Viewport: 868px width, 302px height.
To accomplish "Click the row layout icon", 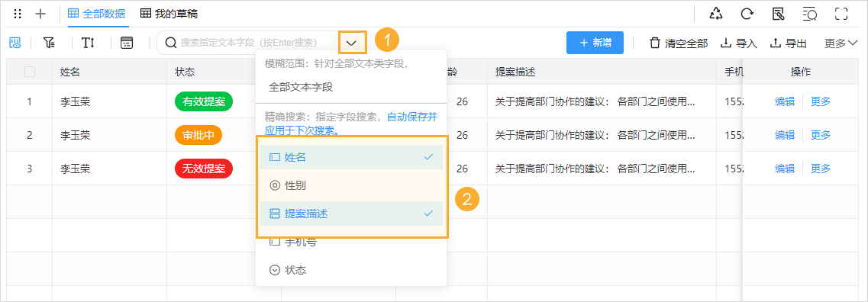I will tap(127, 43).
